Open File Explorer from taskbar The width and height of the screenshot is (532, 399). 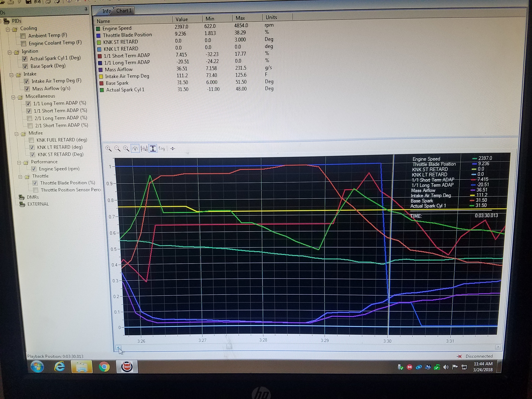click(x=82, y=367)
